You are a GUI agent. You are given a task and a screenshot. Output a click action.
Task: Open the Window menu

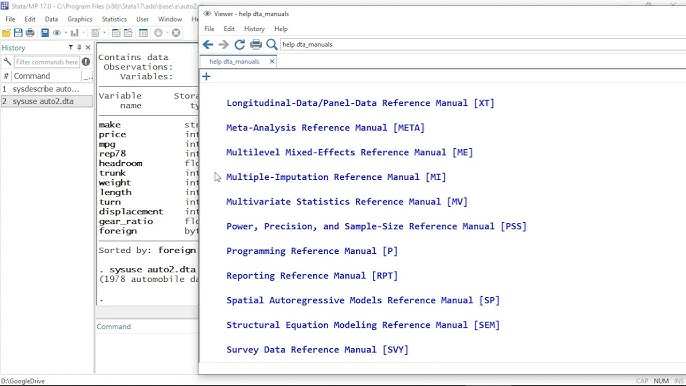[x=170, y=19]
